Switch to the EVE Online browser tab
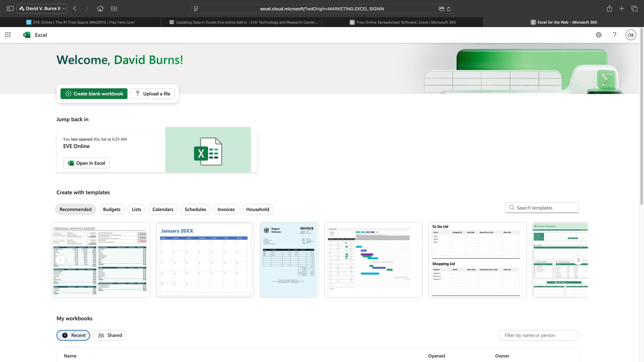 click(80, 22)
